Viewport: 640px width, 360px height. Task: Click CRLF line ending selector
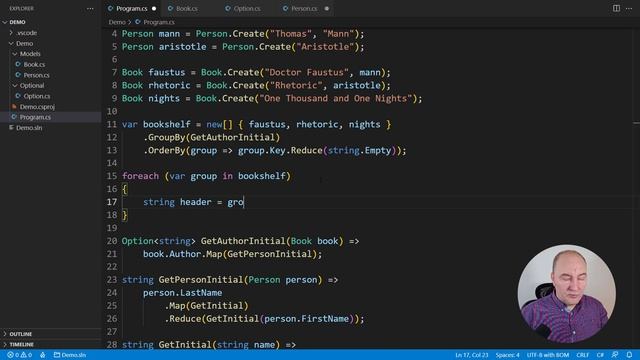click(582, 355)
